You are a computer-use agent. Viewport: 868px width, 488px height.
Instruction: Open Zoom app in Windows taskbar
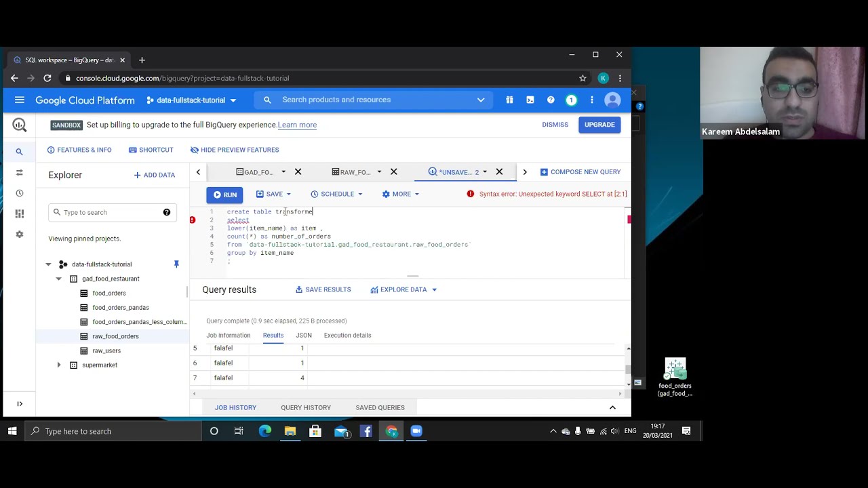[x=416, y=431]
